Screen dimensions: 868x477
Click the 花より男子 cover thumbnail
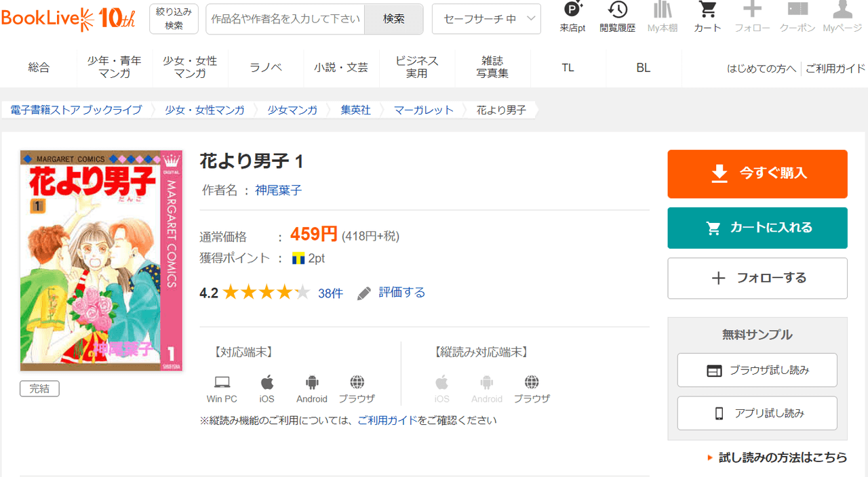pyautogui.click(x=101, y=261)
